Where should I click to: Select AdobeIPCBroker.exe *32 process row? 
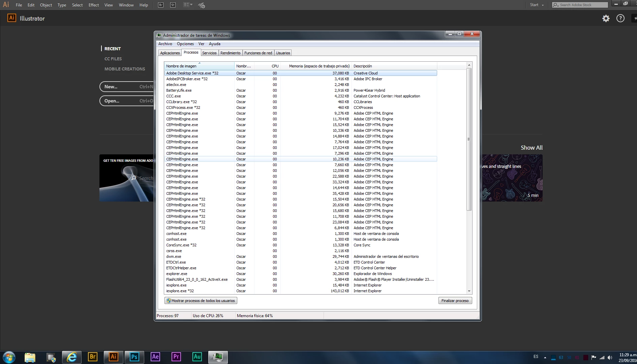click(301, 79)
